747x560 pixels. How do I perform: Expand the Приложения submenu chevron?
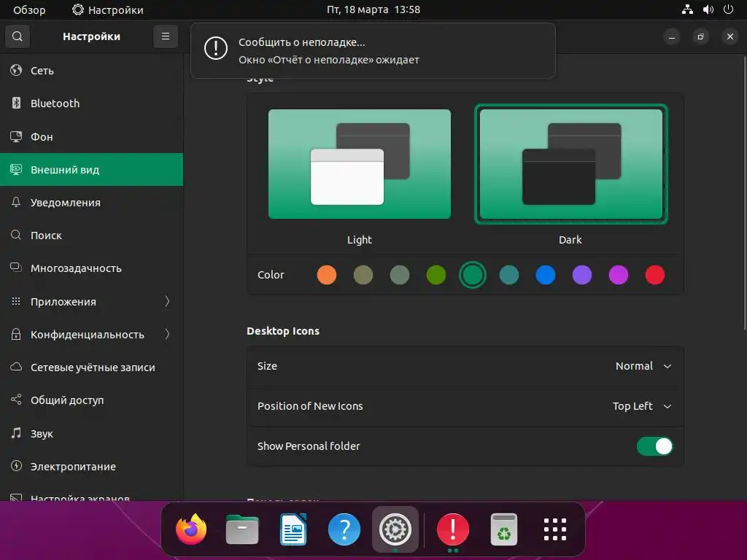pyautogui.click(x=167, y=301)
